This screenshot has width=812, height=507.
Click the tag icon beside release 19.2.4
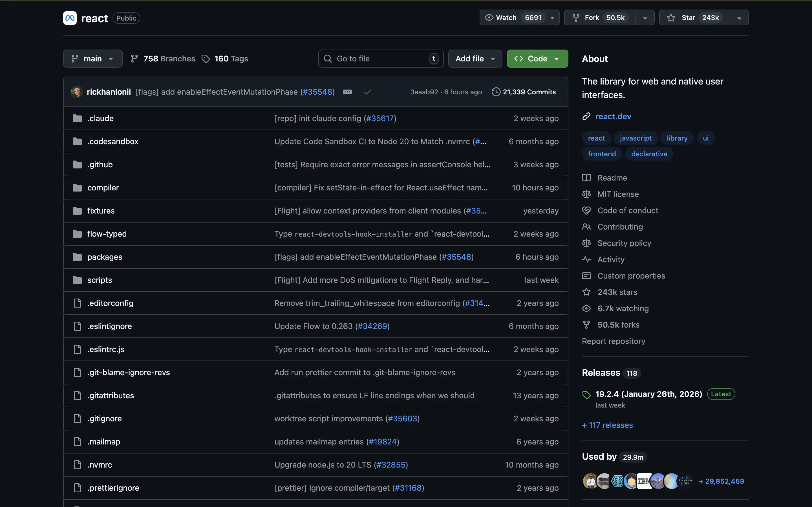click(586, 395)
